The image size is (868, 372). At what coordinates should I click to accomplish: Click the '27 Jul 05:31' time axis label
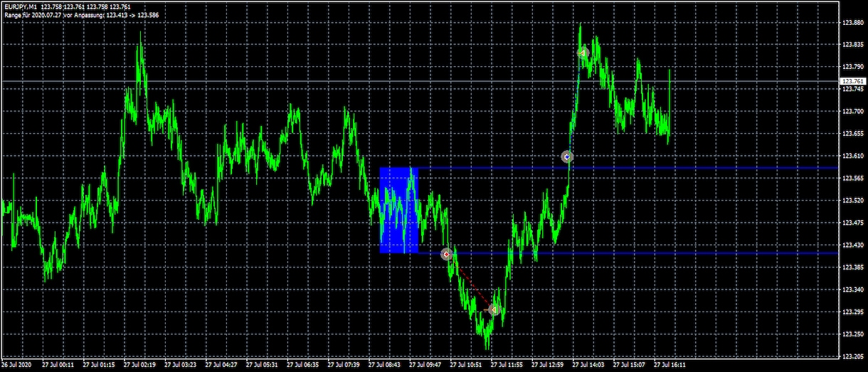[x=262, y=364]
